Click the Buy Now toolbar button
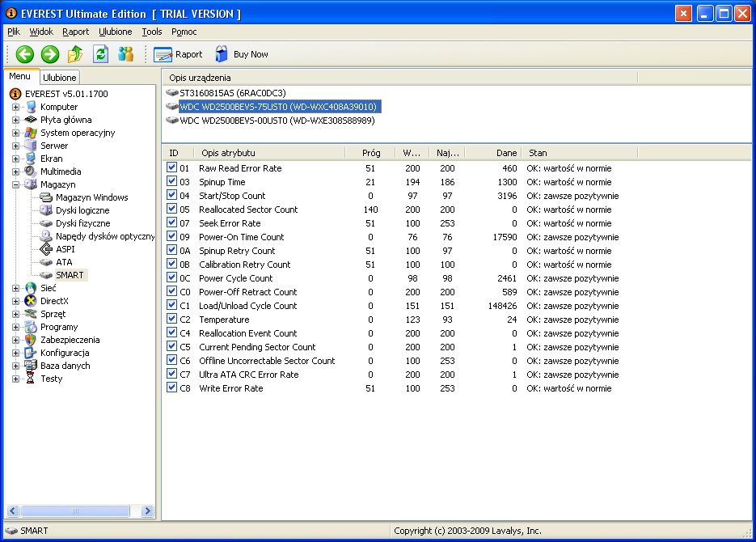 (x=242, y=54)
